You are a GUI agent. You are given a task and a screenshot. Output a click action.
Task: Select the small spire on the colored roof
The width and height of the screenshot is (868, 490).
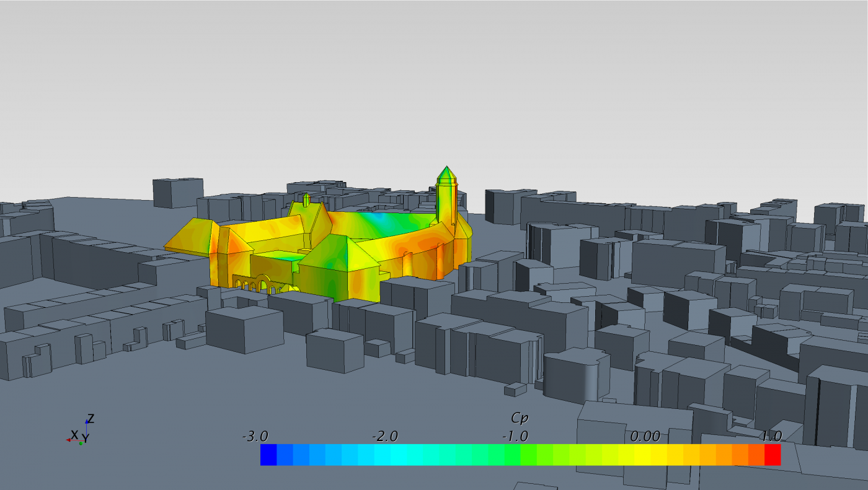pos(306,198)
